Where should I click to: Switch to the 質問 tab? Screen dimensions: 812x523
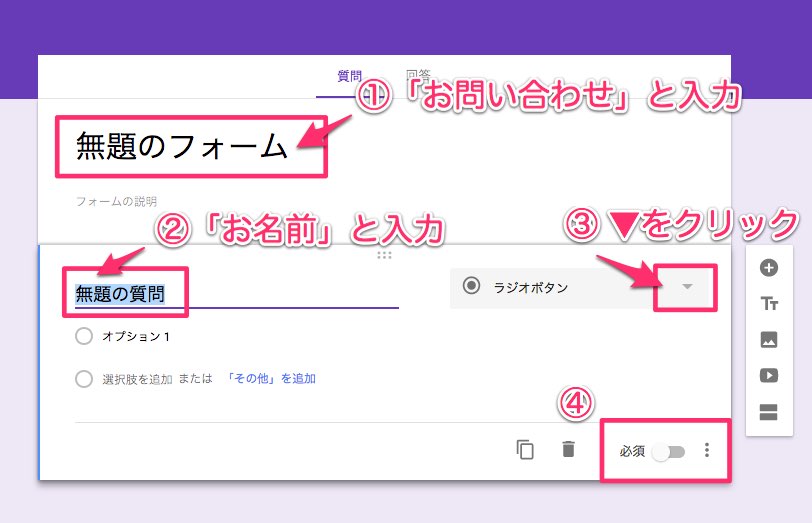tap(350, 77)
